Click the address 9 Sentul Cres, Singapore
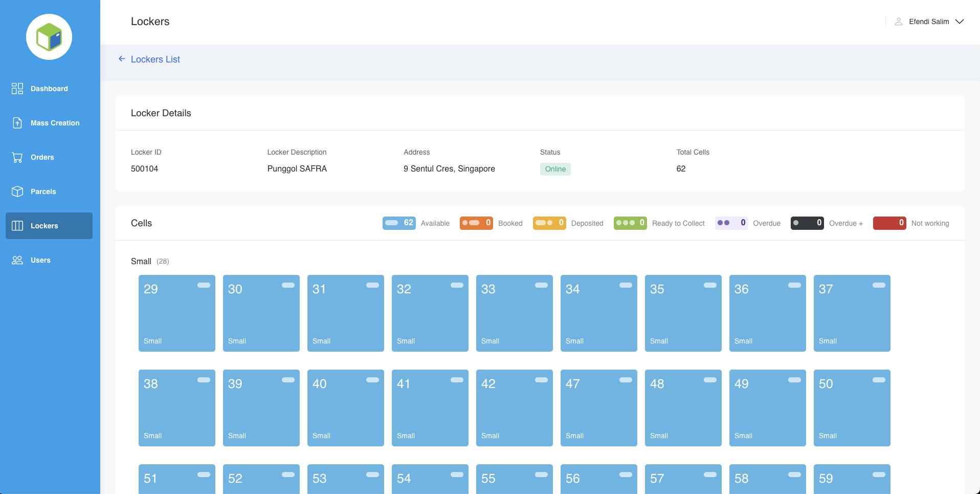The height and width of the screenshot is (494, 980). [449, 168]
